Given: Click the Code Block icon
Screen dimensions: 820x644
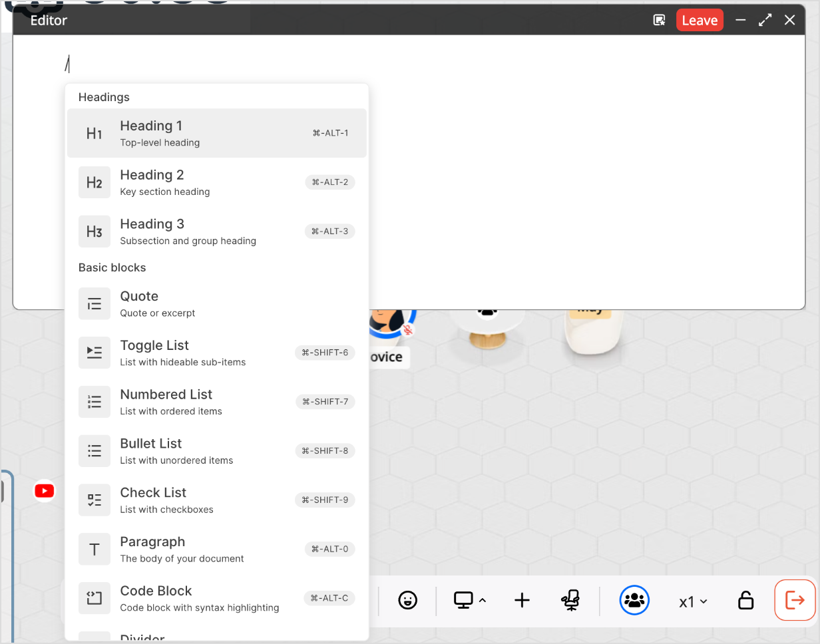Looking at the screenshot, I should tap(95, 599).
